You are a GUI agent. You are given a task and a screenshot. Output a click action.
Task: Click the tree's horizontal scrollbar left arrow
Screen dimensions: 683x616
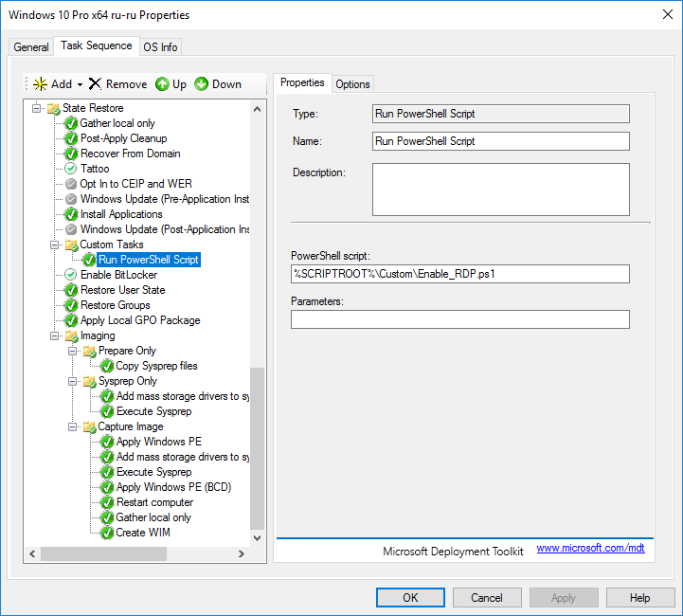tap(32, 553)
